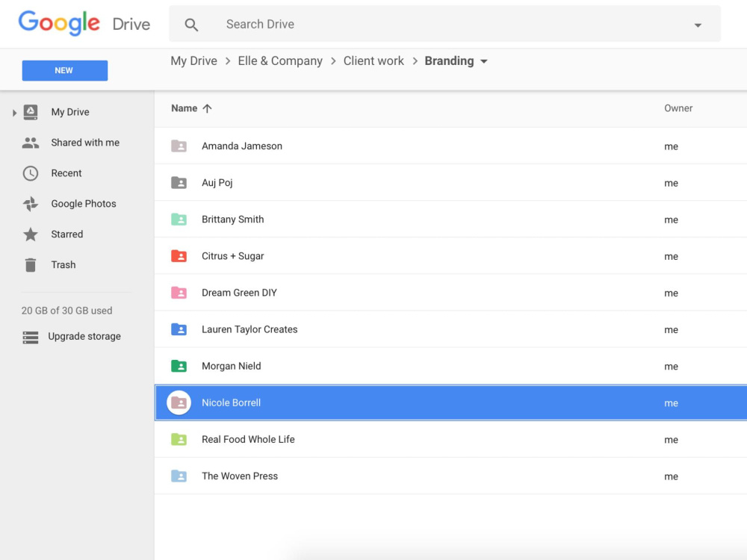Image resolution: width=747 pixels, height=560 pixels.
Task: Click Amanda Jameson folder icon
Action: [179, 146]
